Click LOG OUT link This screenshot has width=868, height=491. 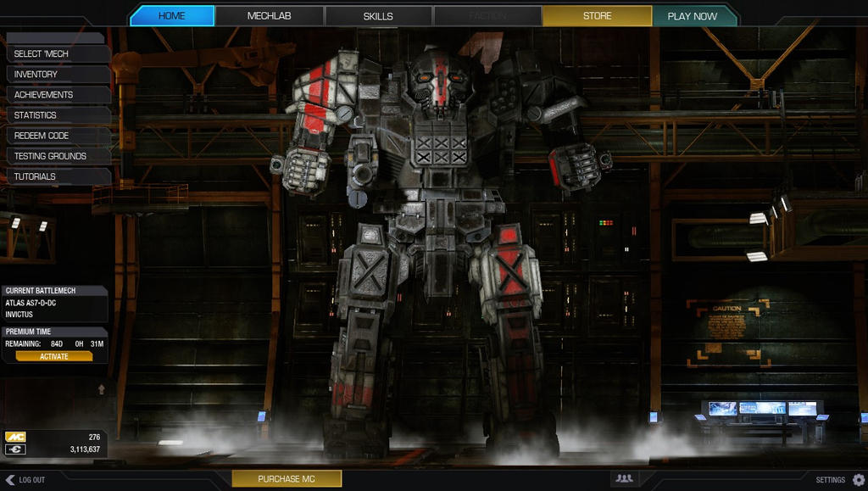pyautogui.click(x=32, y=480)
